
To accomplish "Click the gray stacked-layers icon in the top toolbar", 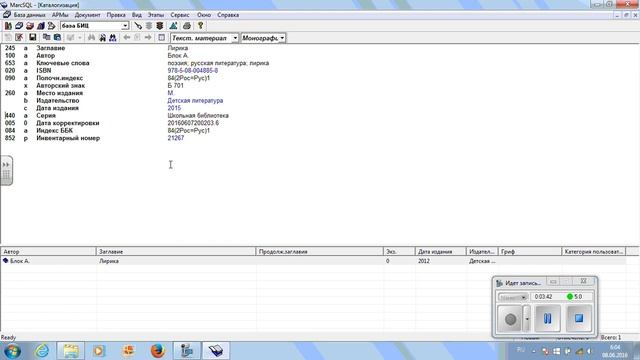I will [x=149, y=26].
